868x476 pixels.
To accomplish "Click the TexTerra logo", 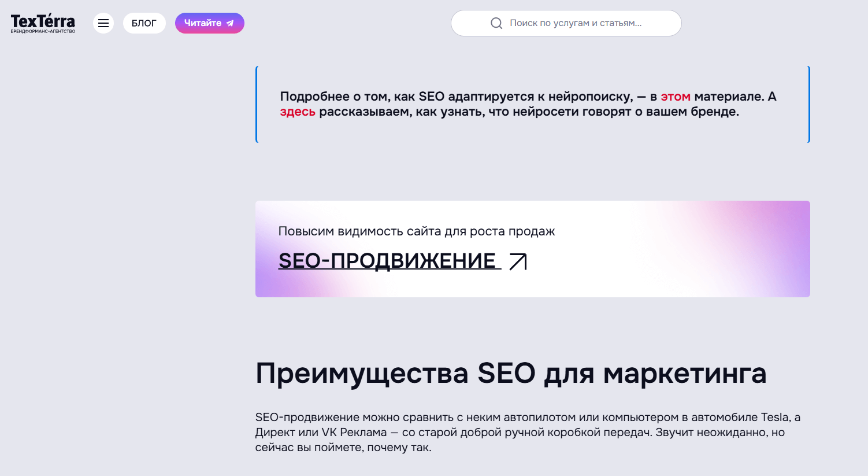I will 43,21.
